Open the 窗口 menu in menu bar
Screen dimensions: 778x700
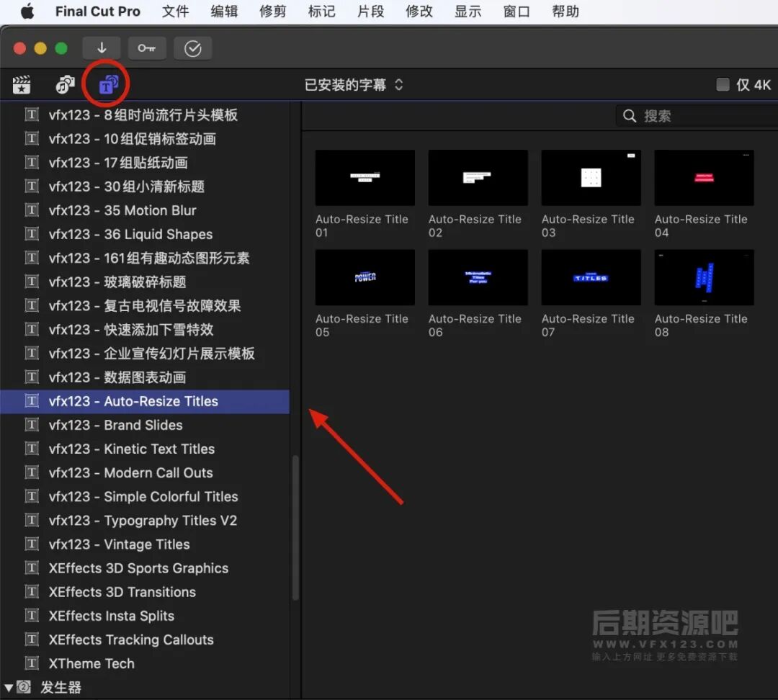(x=517, y=11)
